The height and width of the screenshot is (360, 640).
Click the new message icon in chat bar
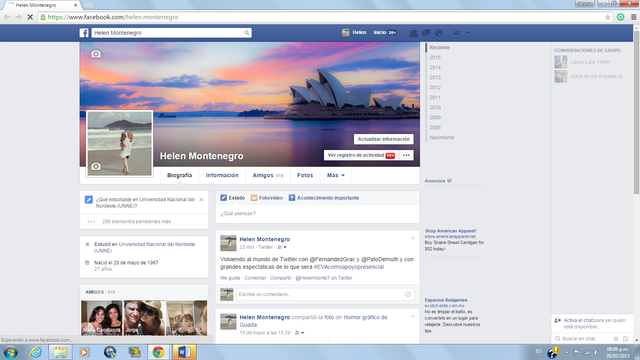point(625,339)
